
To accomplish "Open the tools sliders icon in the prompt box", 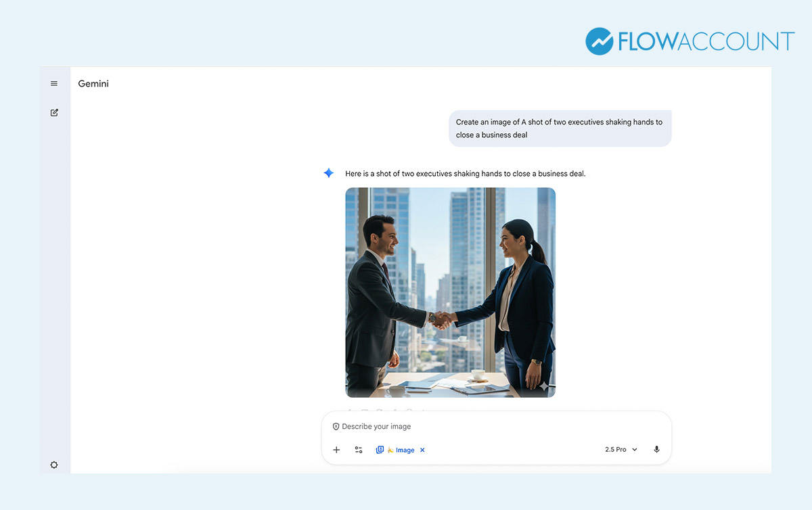I will point(359,450).
